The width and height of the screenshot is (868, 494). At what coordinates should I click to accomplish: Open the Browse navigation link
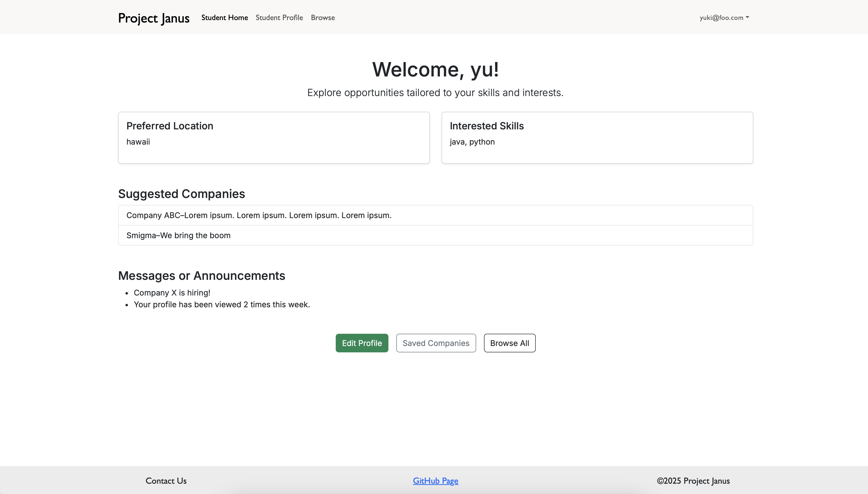coord(322,18)
